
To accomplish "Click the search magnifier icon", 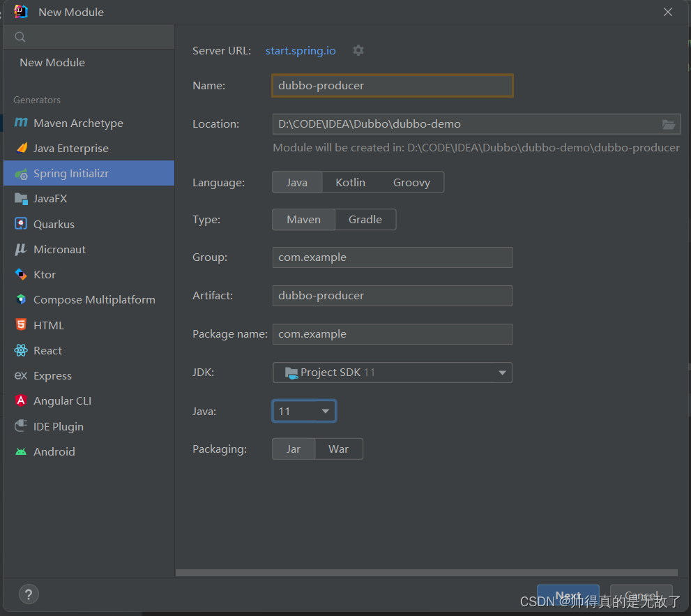I will 20,37.
